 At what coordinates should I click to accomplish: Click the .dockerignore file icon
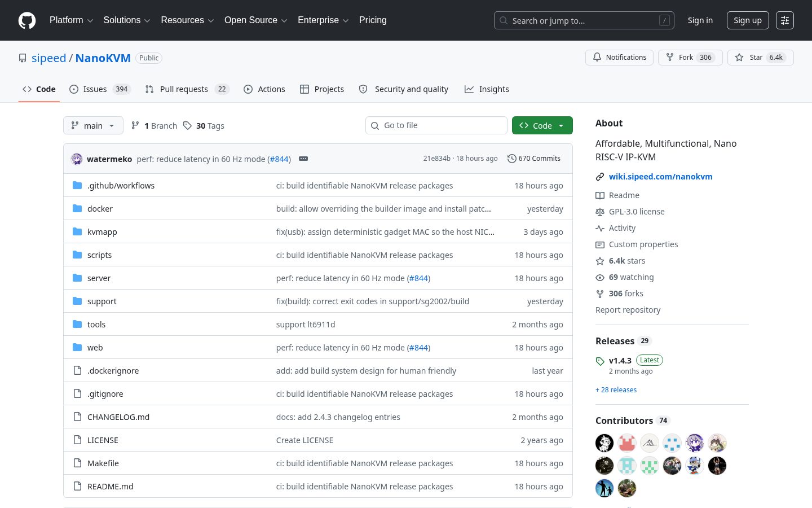(77, 370)
